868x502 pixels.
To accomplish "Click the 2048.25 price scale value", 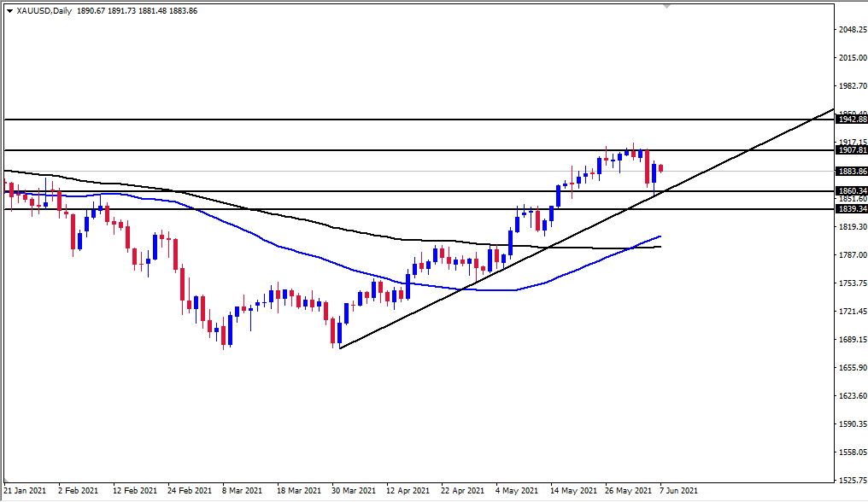I will pyautogui.click(x=853, y=30).
